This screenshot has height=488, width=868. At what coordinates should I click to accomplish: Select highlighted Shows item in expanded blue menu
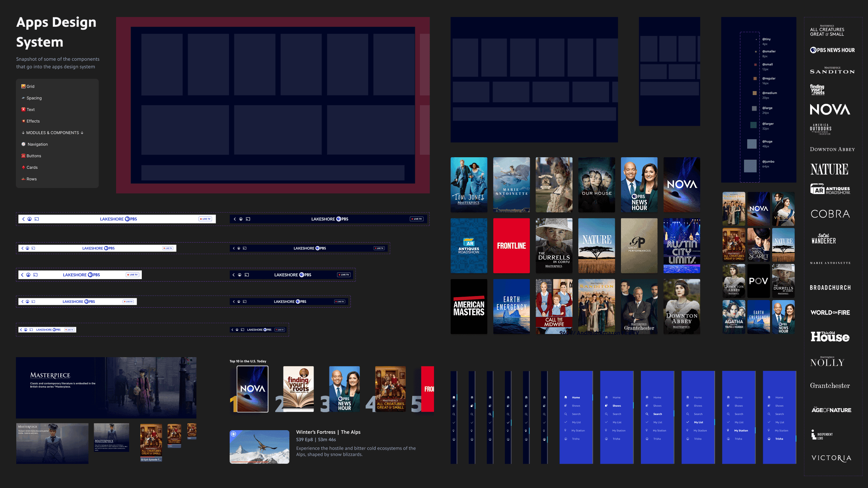616,406
